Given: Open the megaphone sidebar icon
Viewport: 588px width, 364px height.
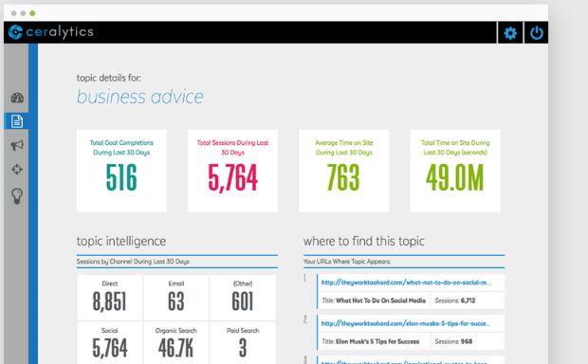Looking at the screenshot, I should click(17, 145).
